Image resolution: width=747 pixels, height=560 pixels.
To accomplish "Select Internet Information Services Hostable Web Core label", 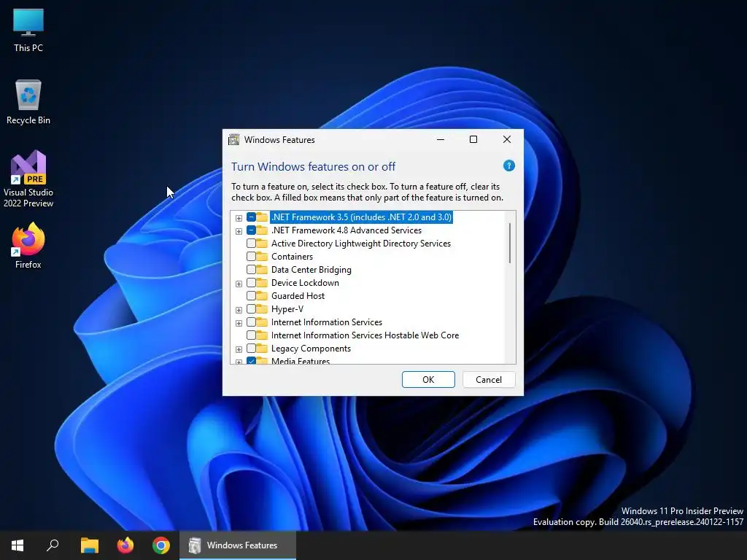I will pyautogui.click(x=365, y=335).
